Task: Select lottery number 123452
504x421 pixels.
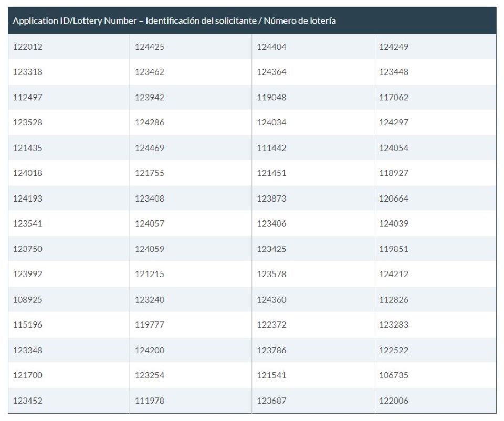Action: [28, 401]
